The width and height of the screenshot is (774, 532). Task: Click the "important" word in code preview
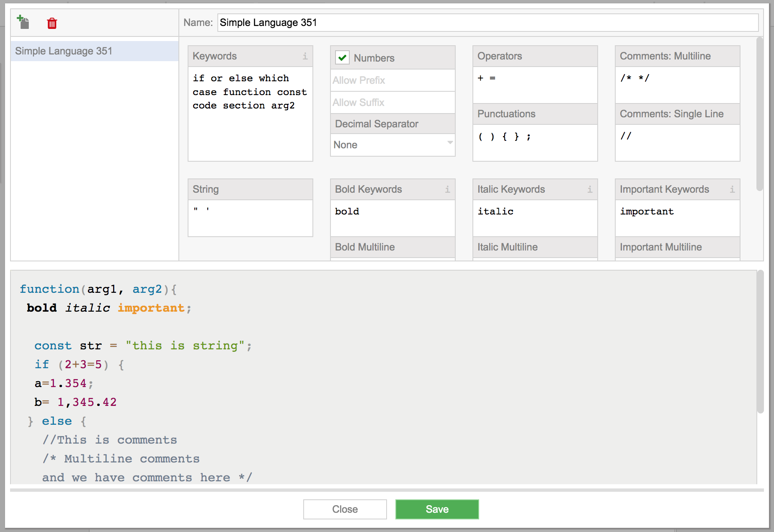click(x=151, y=308)
